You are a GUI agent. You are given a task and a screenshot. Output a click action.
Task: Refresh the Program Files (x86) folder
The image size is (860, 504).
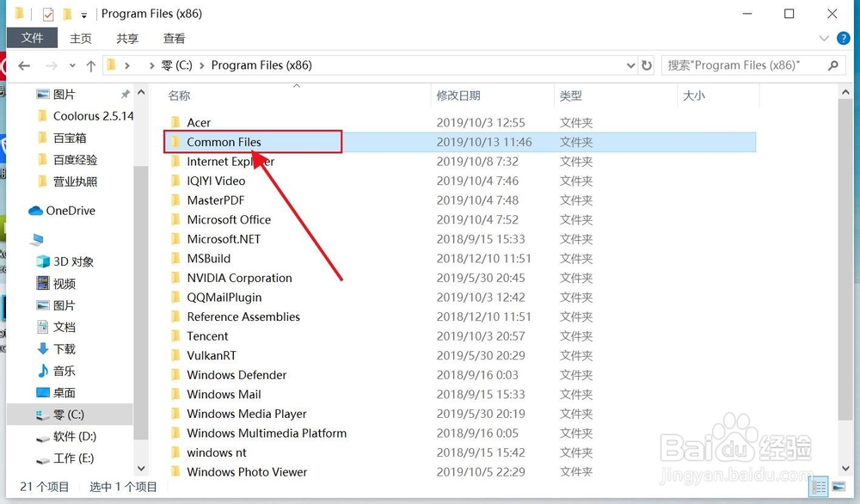point(647,66)
